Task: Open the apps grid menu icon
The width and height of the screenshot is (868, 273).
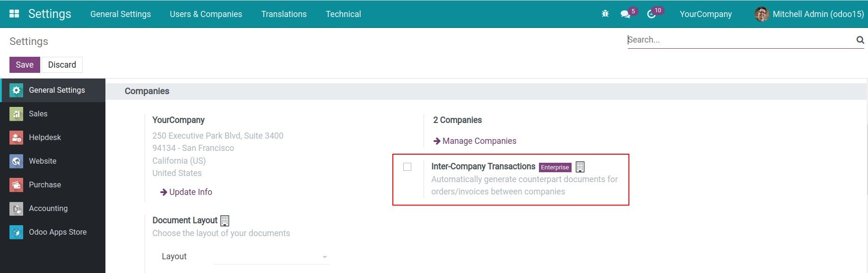Action: point(14,14)
